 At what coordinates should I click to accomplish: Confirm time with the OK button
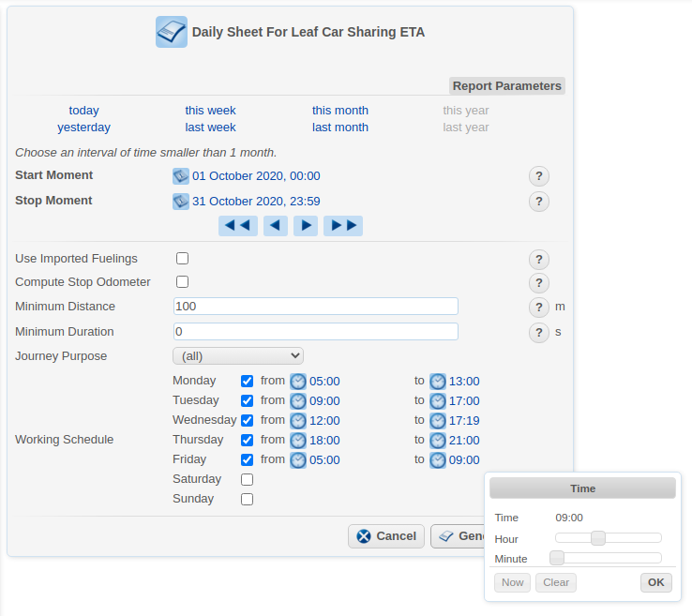655,582
